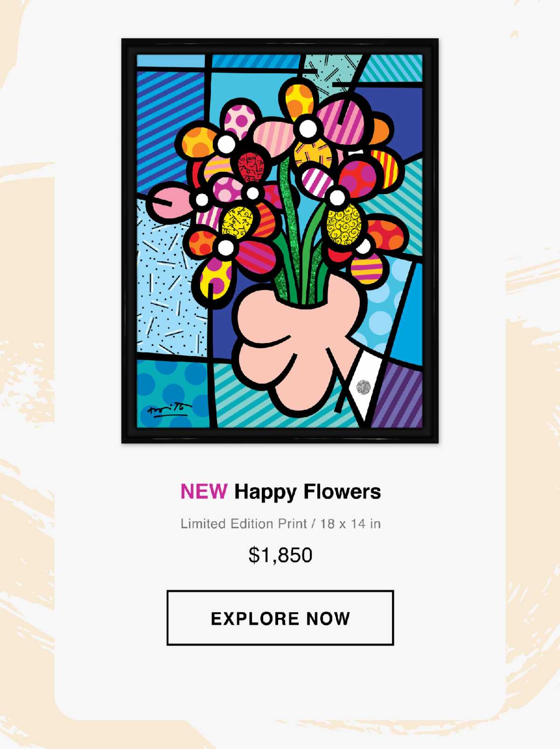The width and height of the screenshot is (560, 749).
Task: Click the silver glitter cufflink dot
Action: (x=364, y=387)
